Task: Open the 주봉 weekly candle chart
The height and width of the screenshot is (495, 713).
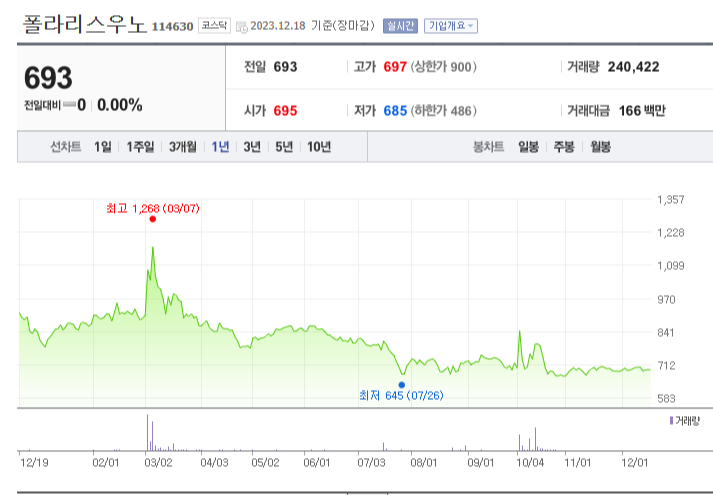Action: (564, 147)
